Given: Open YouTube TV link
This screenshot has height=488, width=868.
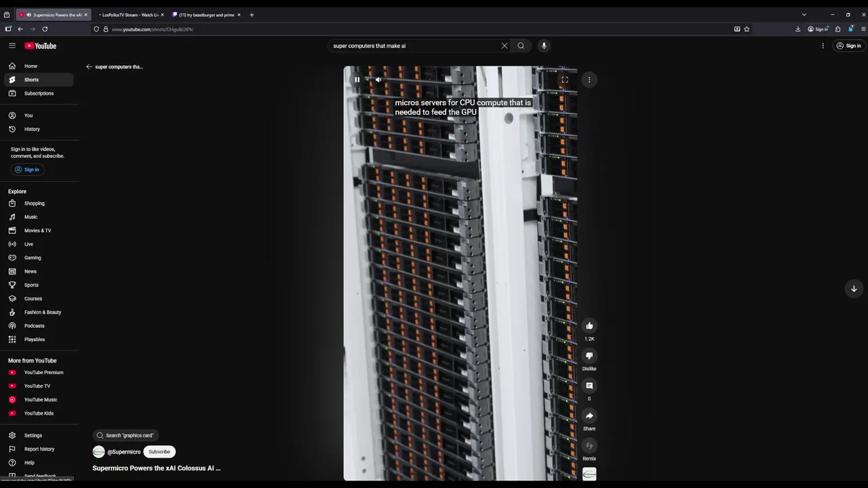Looking at the screenshot, I should [x=39, y=386].
